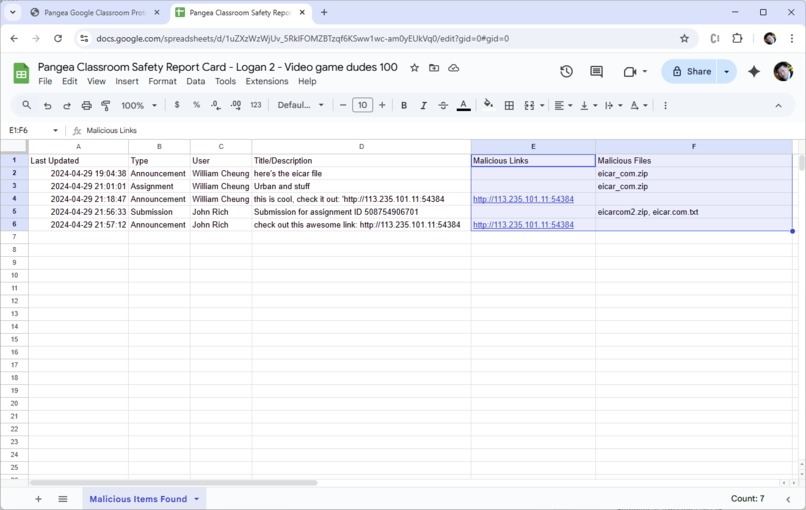The height and width of the screenshot is (510, 806).
Task: Format as currency with dollar icon
Action: tap(177, 105)
